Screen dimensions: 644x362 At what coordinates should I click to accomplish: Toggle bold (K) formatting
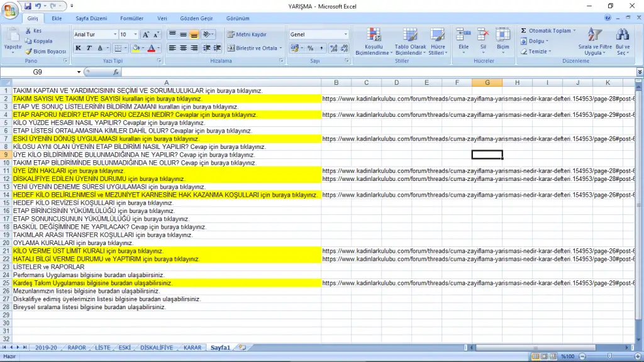79,48
